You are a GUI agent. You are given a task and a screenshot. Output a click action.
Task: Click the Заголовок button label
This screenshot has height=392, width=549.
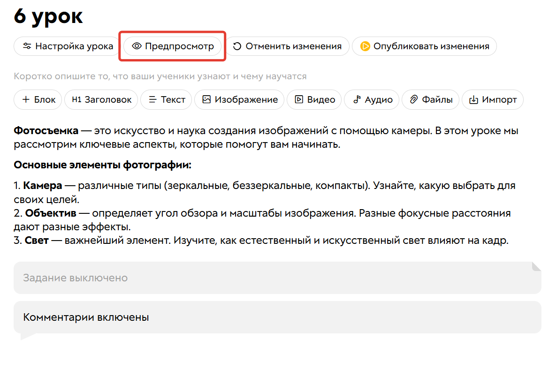click(x=108, y=100)
